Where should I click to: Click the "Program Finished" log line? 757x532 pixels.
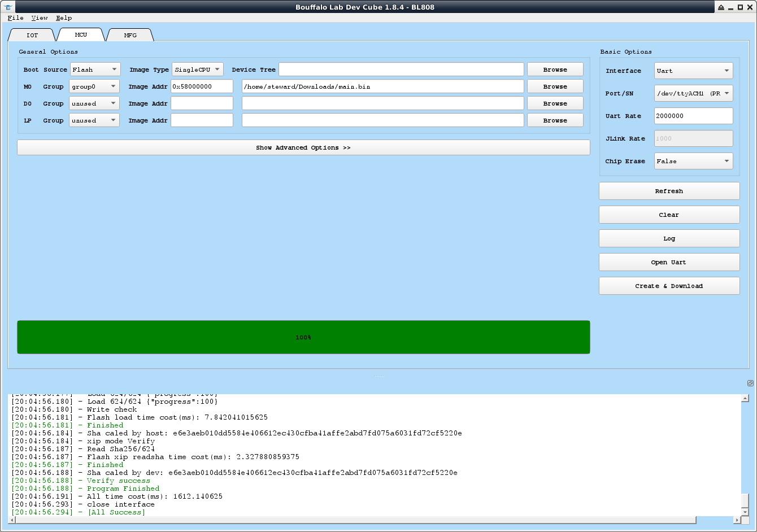click(85, 489)
